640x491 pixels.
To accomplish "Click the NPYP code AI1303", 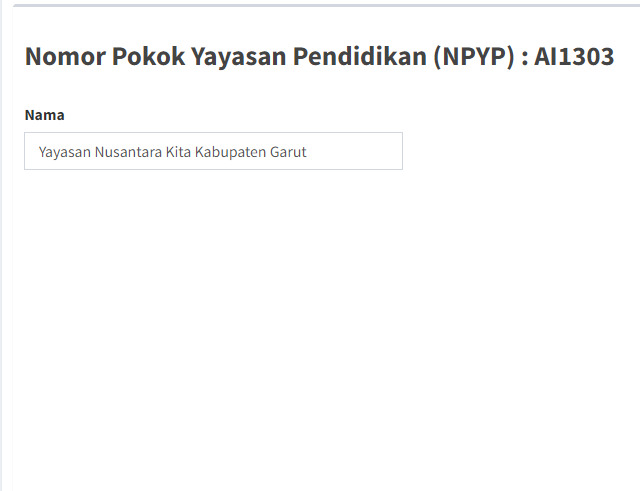I will 573,57.
